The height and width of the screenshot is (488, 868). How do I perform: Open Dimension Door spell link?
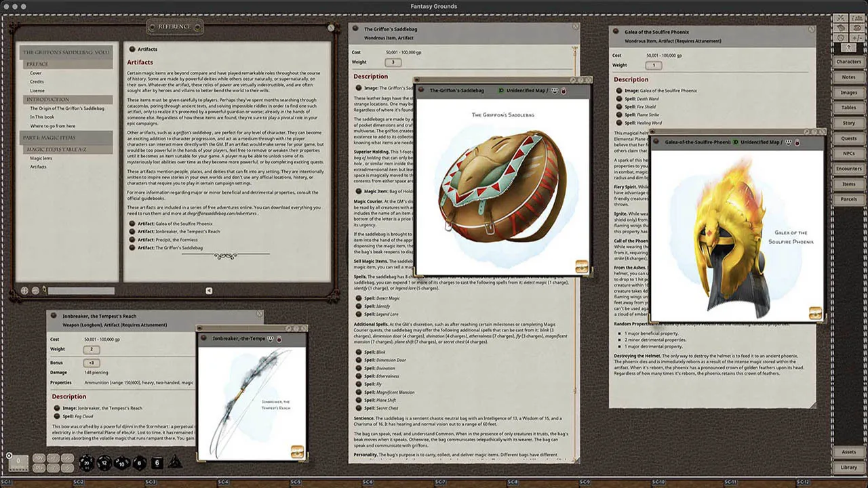click(359, 360)
